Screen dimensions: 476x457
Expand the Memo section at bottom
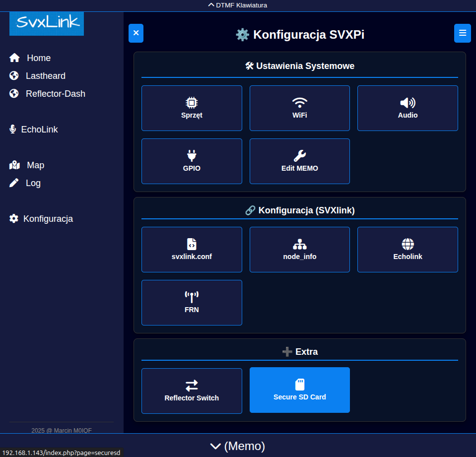[238, 446]
